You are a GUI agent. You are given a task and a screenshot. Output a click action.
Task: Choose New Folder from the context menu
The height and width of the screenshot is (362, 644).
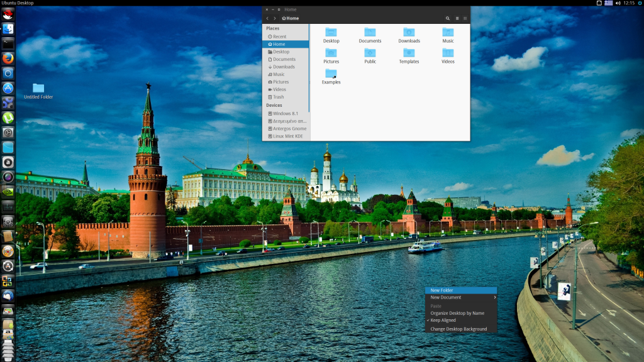(461, 290)
